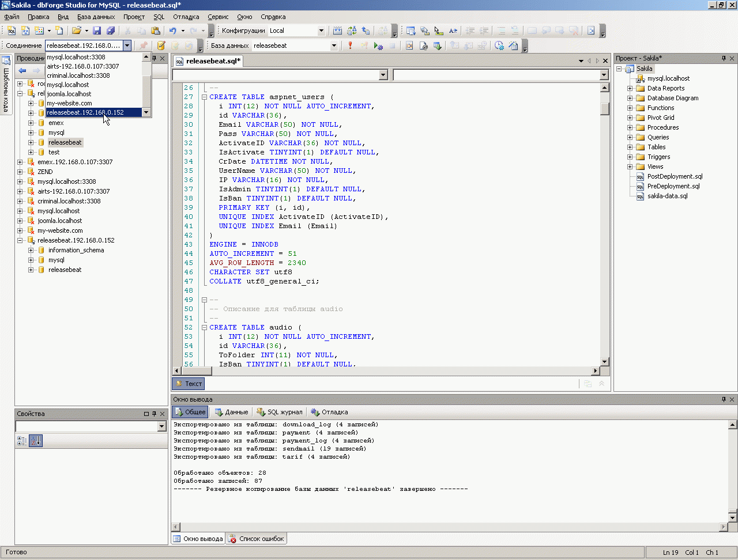
Task: Click the blue floppy disk Save icon
Action: (x=97, y=31)
